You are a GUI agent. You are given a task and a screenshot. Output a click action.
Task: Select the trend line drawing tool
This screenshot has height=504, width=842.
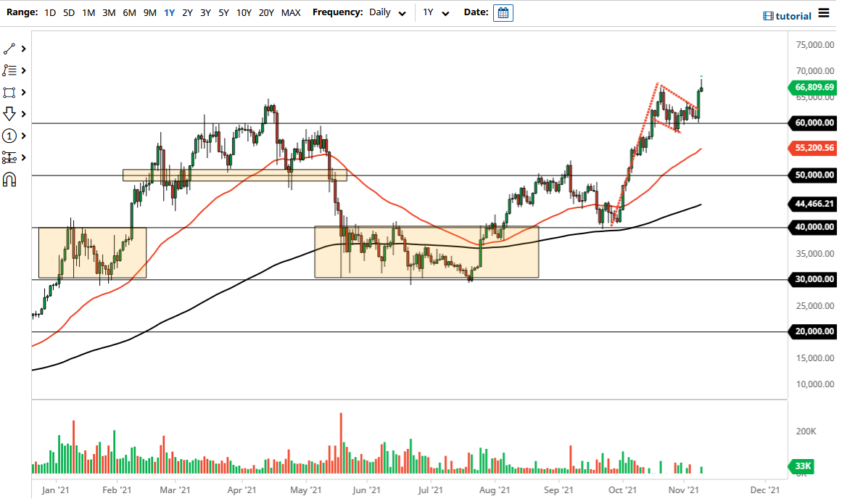click(9, 49)
